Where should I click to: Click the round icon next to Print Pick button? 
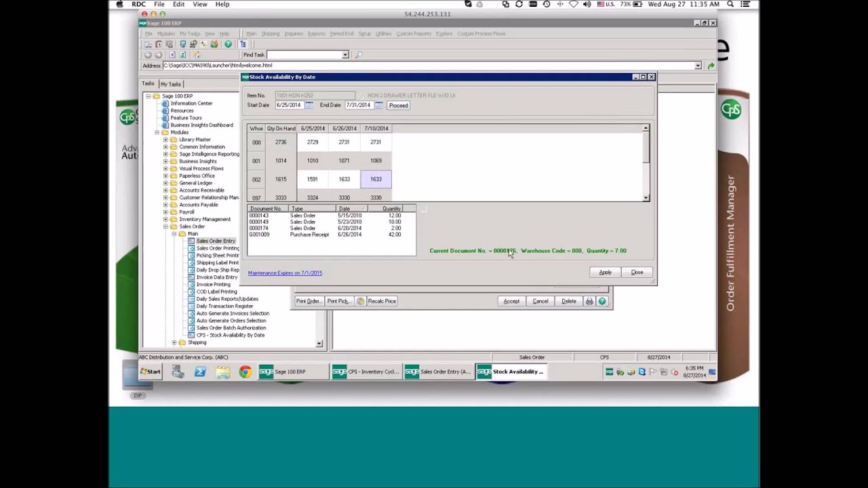pos(360,301)
